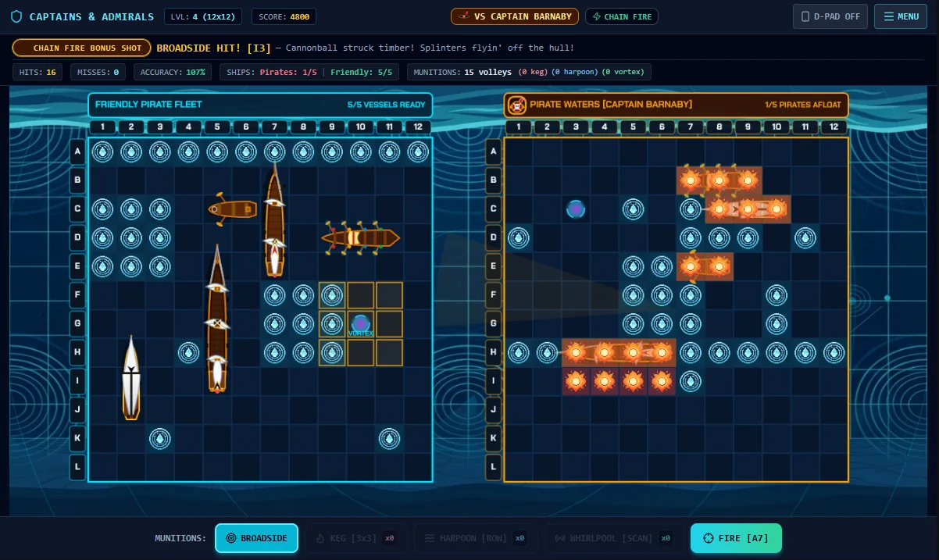
Task: Select the Harpoon [ROW] munition
Action: [474, 538]
